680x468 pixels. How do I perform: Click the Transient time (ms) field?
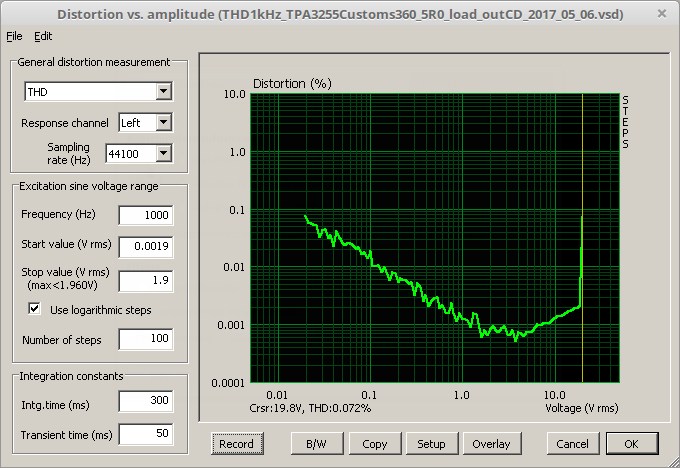tap(146, 433)
